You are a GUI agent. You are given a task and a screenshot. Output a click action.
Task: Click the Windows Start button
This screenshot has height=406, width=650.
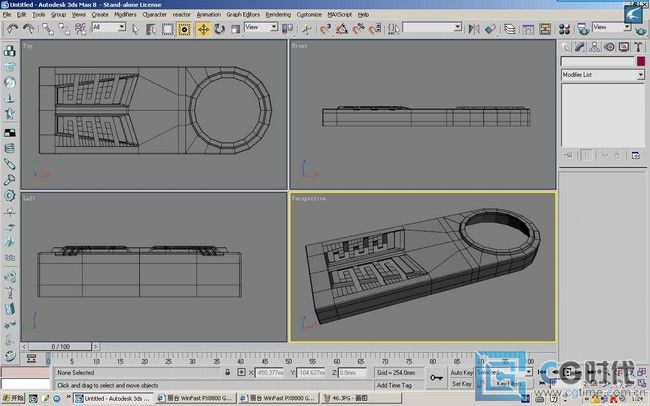[12, 399]
